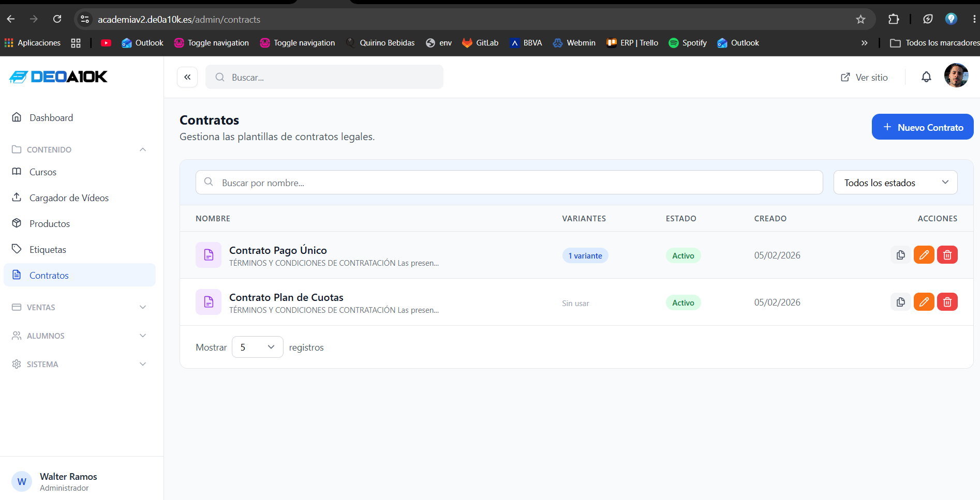Focus the Buscar por nombre search field

coord(509,183)
